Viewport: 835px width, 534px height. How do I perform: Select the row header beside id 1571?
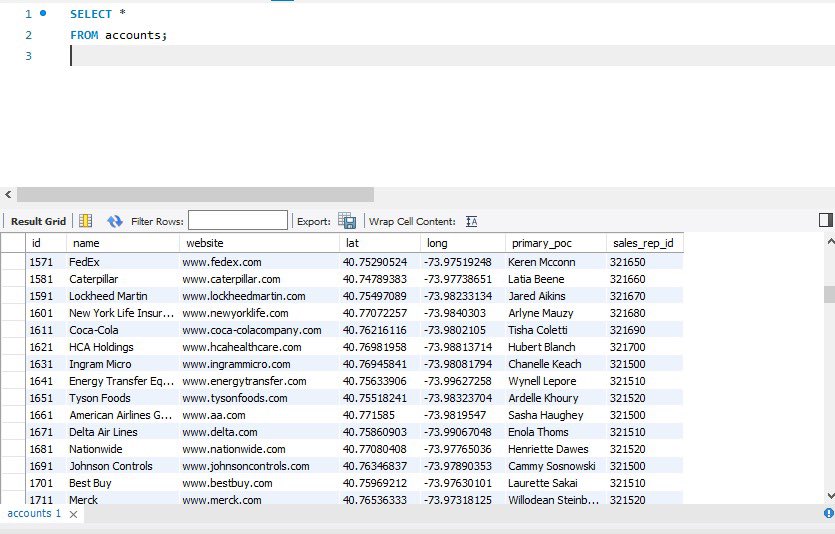pyautogui.click(x=13, y=262)
